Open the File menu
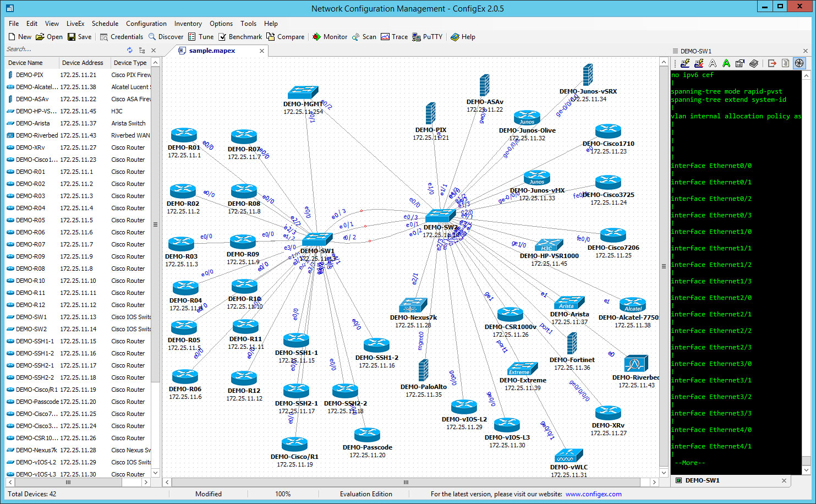816x504 pixels. tap(14, 24)
